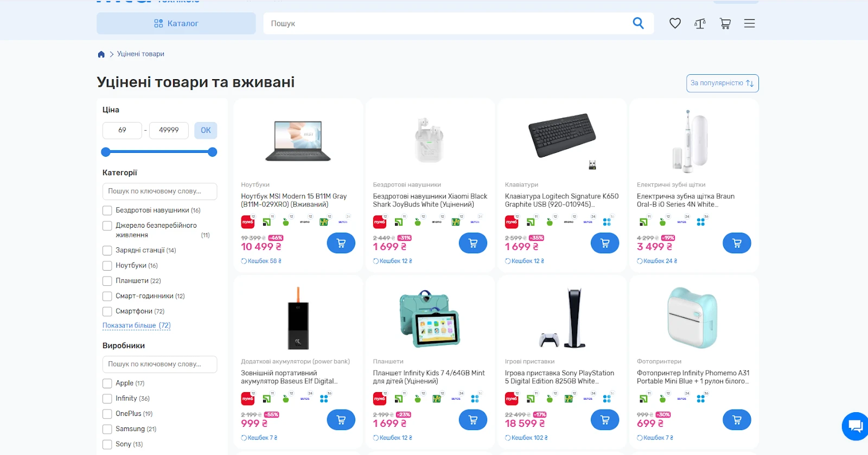The image size is (868, 455).
Task: Open Ігрова приставка Sony PlayStation 5 link
Action: pyautogui.click(x=559, y=377)
